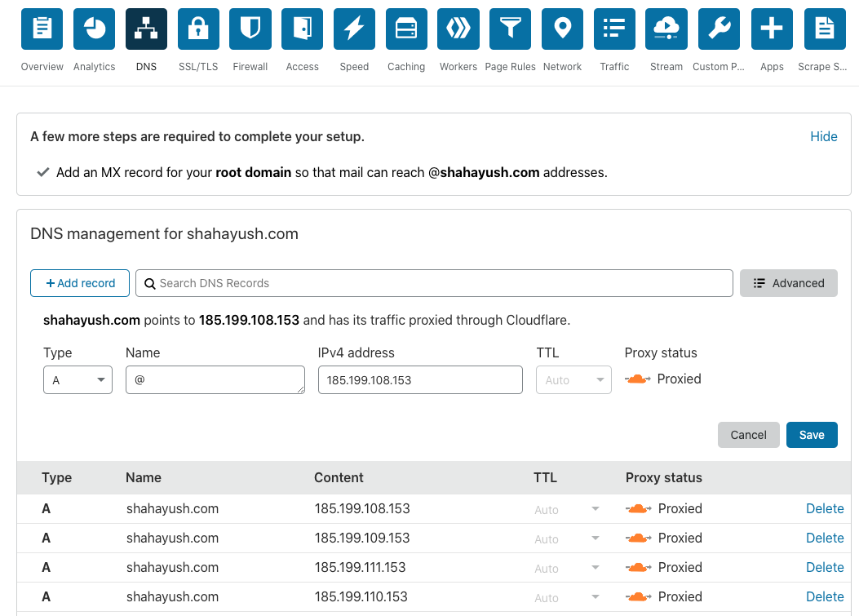Toggle the edit form proxy cloud icon
Viewport: 859px width, 616px height.
coord(638,379)
